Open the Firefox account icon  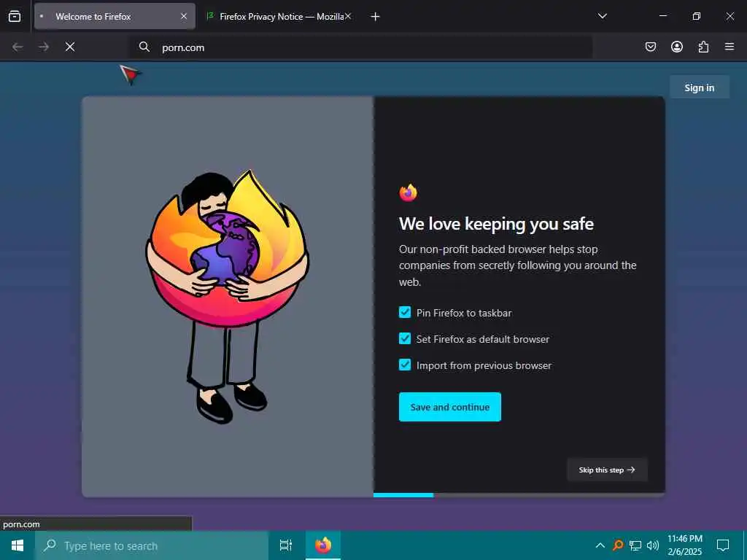click(x=677, y=47)
